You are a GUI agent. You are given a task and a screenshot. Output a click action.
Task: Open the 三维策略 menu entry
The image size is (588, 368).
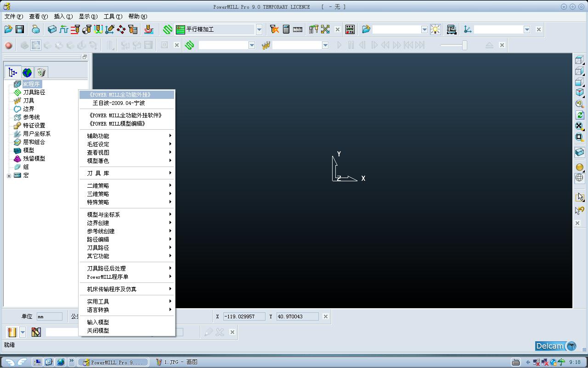[127, 194]
